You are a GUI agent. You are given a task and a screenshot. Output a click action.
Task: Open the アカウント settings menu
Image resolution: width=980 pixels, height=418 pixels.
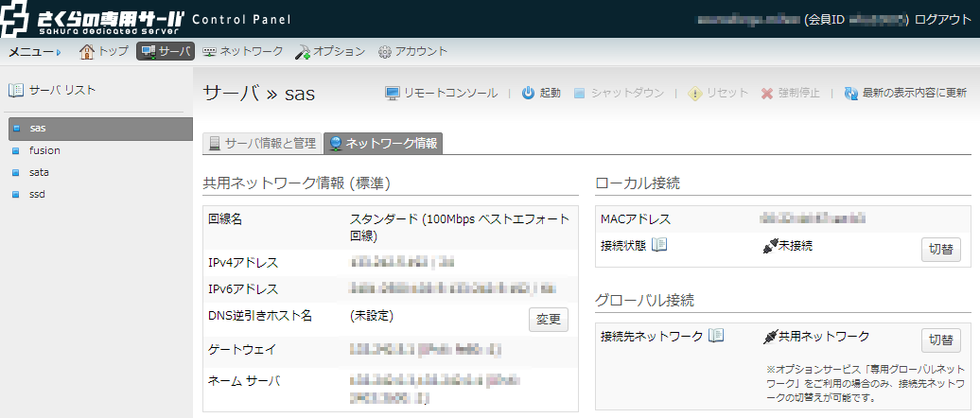[x=412, y=51]
